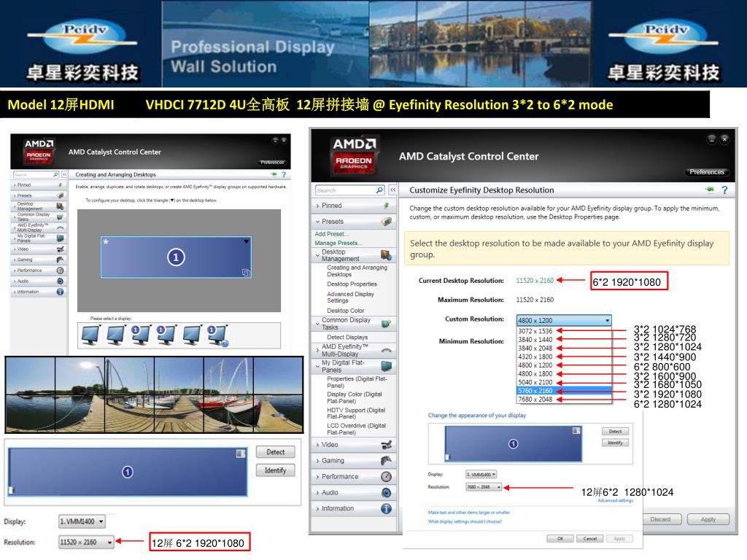The height and width of the screenshot is (560, 747).
Task: Open the Advanced settings link
Action: tap(615, 500)
